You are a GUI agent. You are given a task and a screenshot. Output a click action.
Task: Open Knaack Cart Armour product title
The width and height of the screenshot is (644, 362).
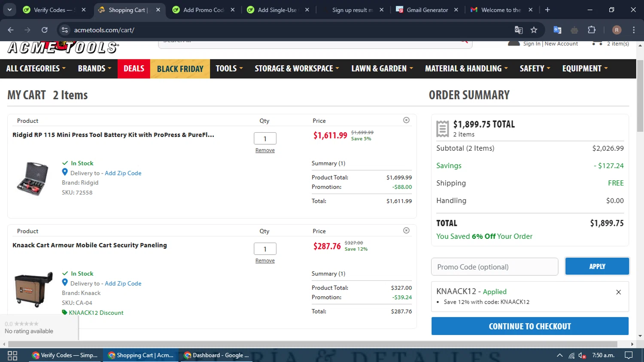click(90, 245)
